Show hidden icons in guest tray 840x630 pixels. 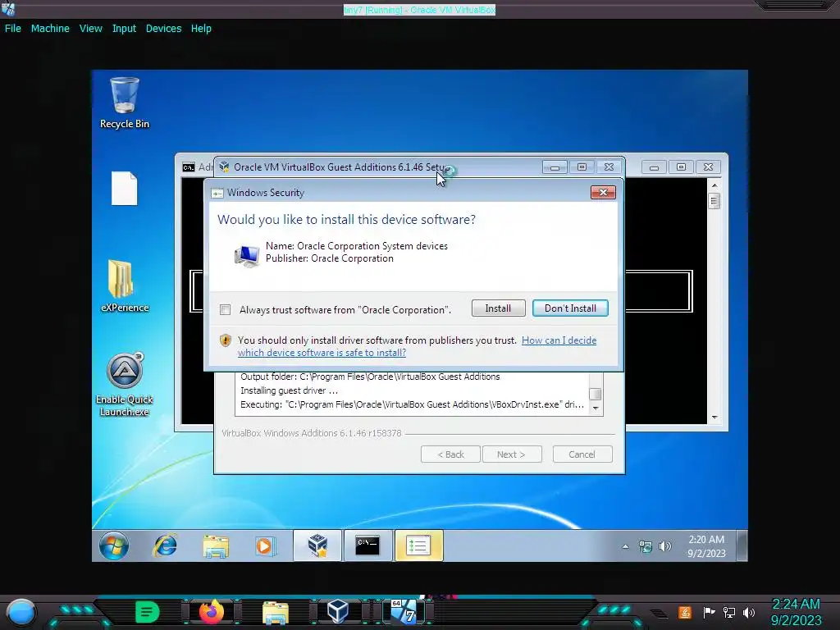(x=625, y=546)
